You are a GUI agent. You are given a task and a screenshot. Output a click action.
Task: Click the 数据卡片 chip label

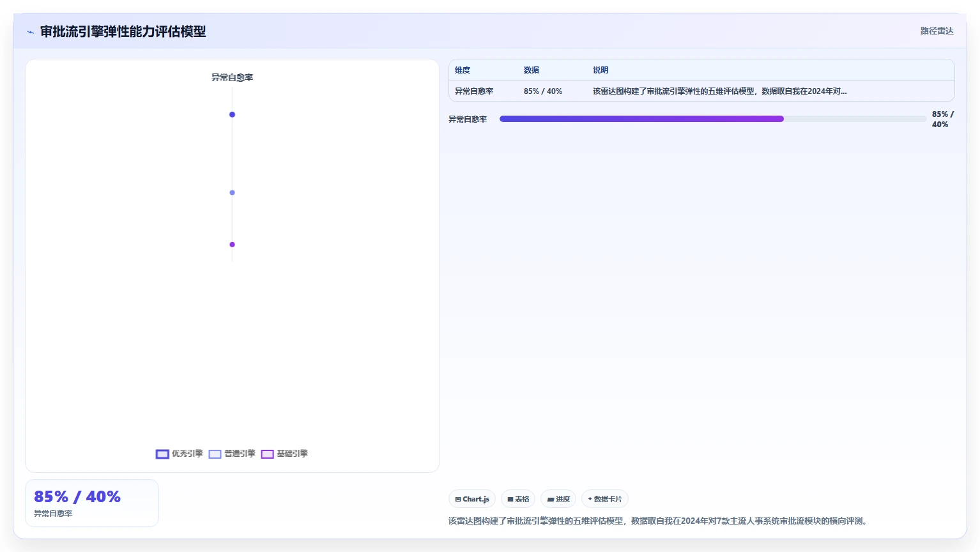coord(608,499)
